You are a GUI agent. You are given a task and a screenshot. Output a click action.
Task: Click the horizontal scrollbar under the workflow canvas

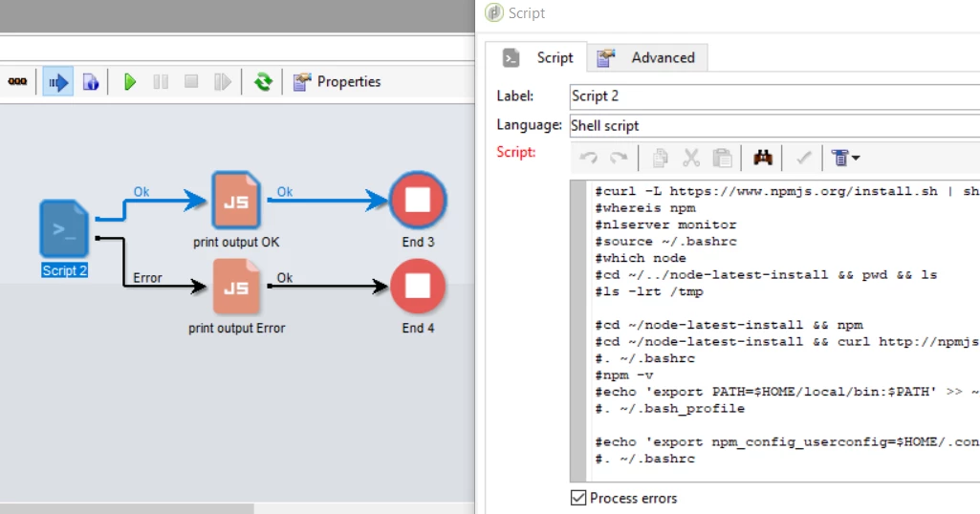click(127, 508)
